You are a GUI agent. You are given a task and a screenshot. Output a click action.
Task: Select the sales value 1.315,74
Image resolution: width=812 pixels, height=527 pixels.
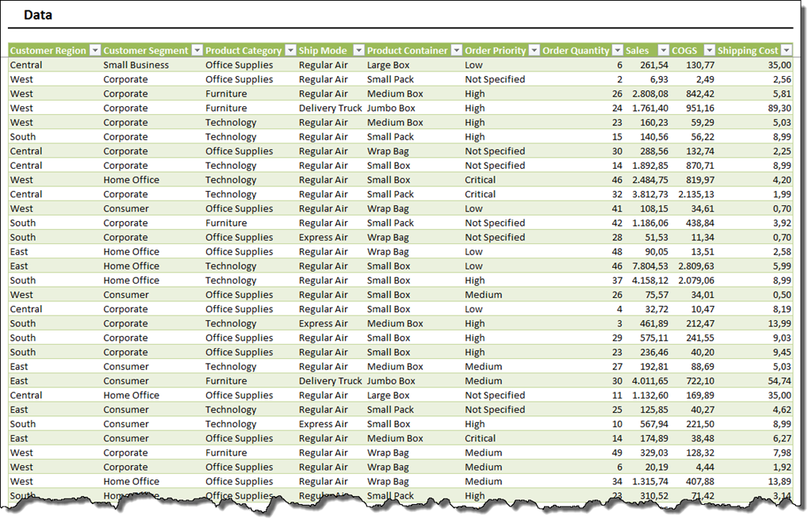(x=650, y=482)
